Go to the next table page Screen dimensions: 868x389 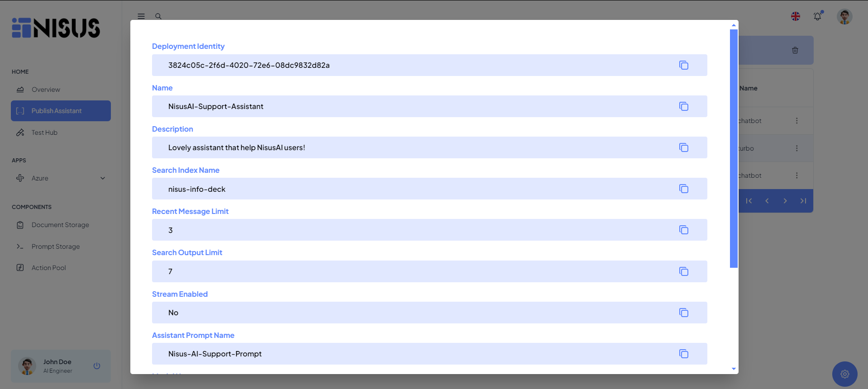tap(785, 201)
